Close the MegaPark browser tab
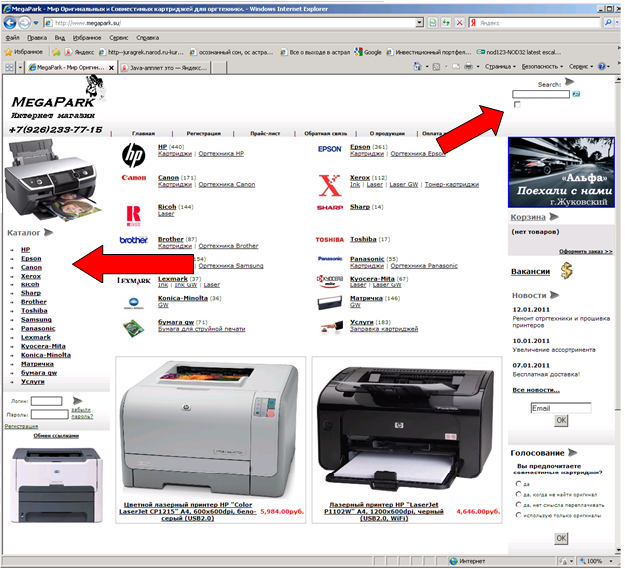 pyautogui.click(x=112, y=68)
